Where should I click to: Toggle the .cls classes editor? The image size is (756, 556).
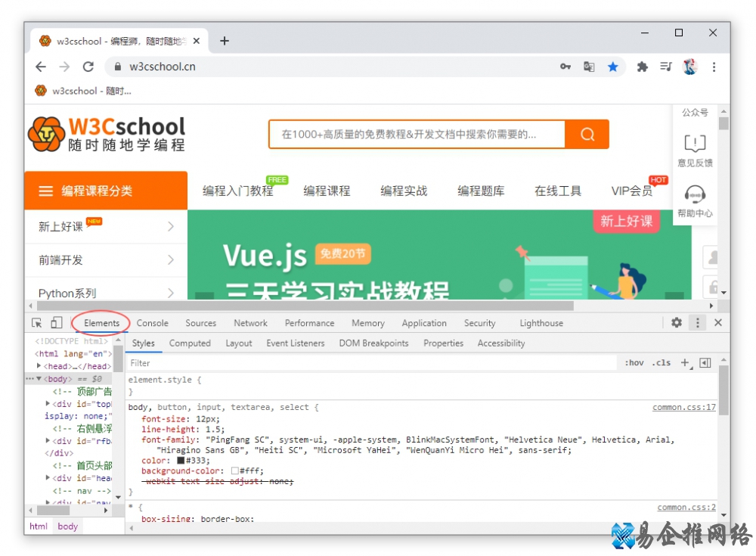point(661,362)
